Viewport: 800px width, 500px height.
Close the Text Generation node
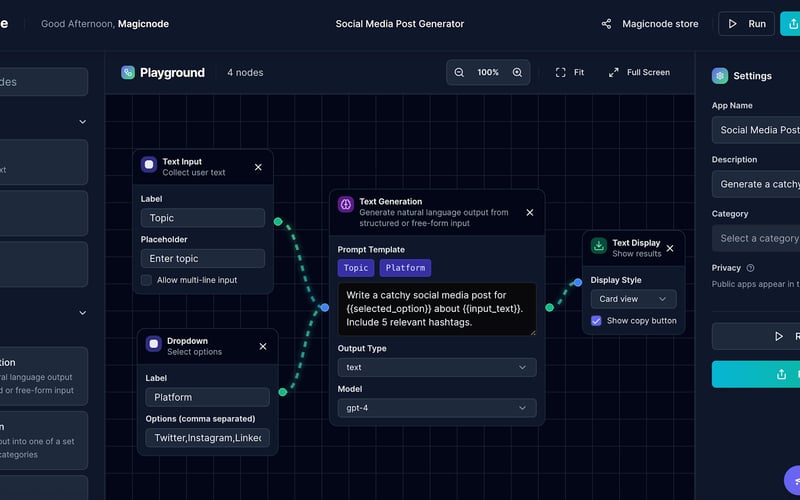tap(530, 212)
